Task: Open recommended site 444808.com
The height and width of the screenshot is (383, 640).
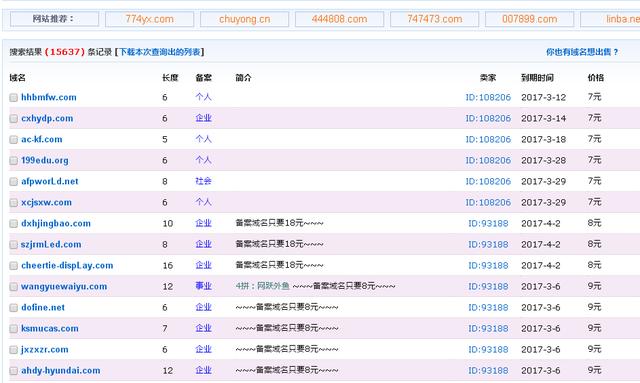Action: point(340,19)
